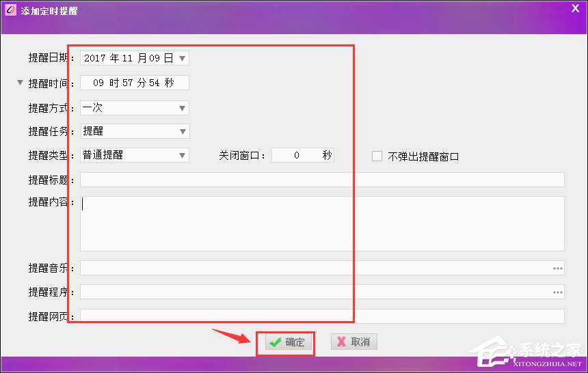The image size is (588, 373).
Task: Click into the 提醒标题 text field
Action: coord(322,180)
